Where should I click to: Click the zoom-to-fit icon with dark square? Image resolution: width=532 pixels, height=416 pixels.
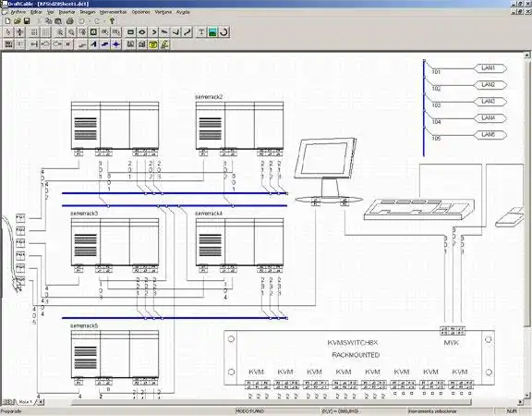tap(93, 32)
